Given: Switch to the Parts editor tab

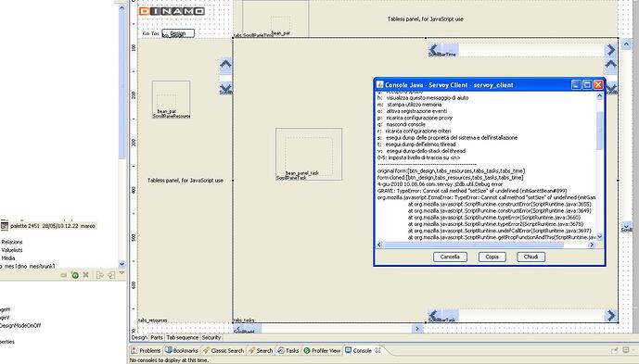Looking at the screenshot, I should pyautogui.click(x=157, y=337).
